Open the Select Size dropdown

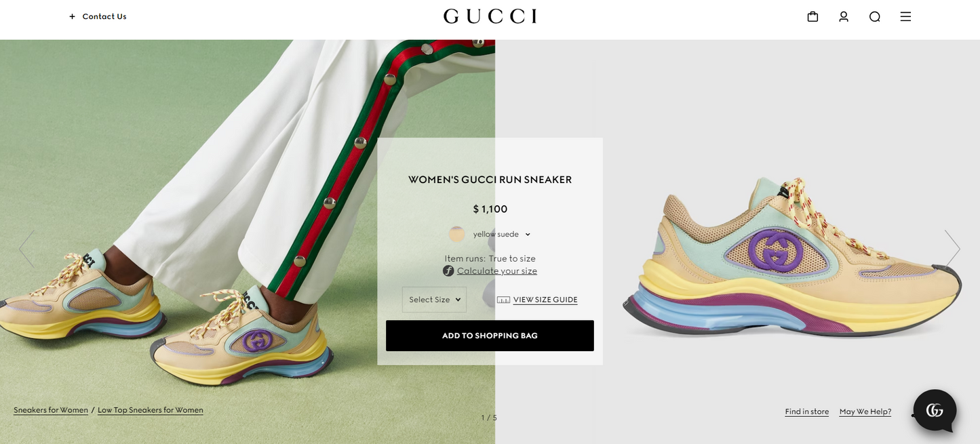pos(434,300)
